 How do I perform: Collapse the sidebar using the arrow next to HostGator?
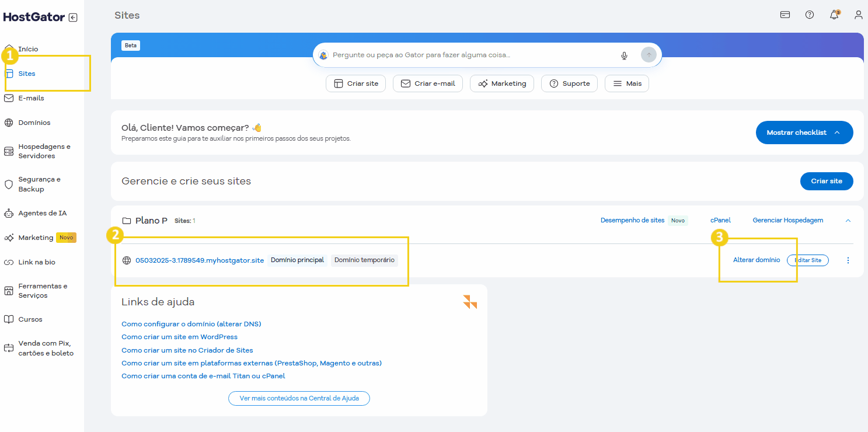pos(72,17)
